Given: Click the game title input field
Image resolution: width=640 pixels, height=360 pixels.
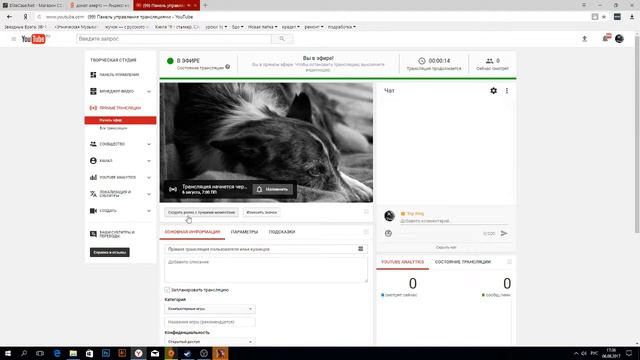Looking at the screenshot, I should click(x=210, y=322).
